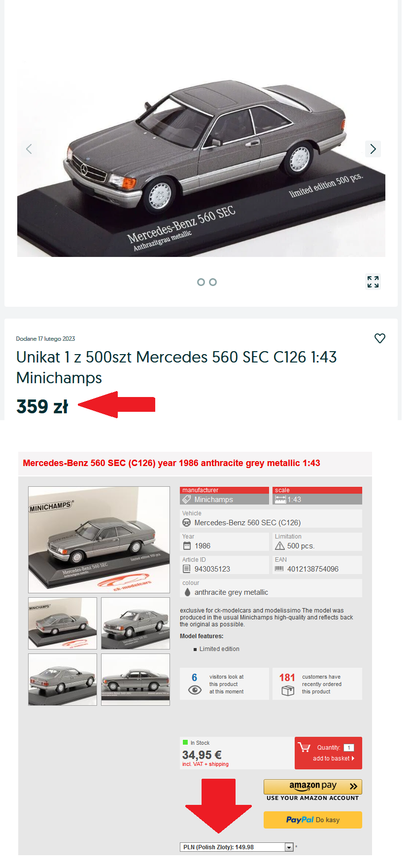The image size is (410, 868).
Task: Show the next car photo with right chevron
Action: tap(373, 148)
